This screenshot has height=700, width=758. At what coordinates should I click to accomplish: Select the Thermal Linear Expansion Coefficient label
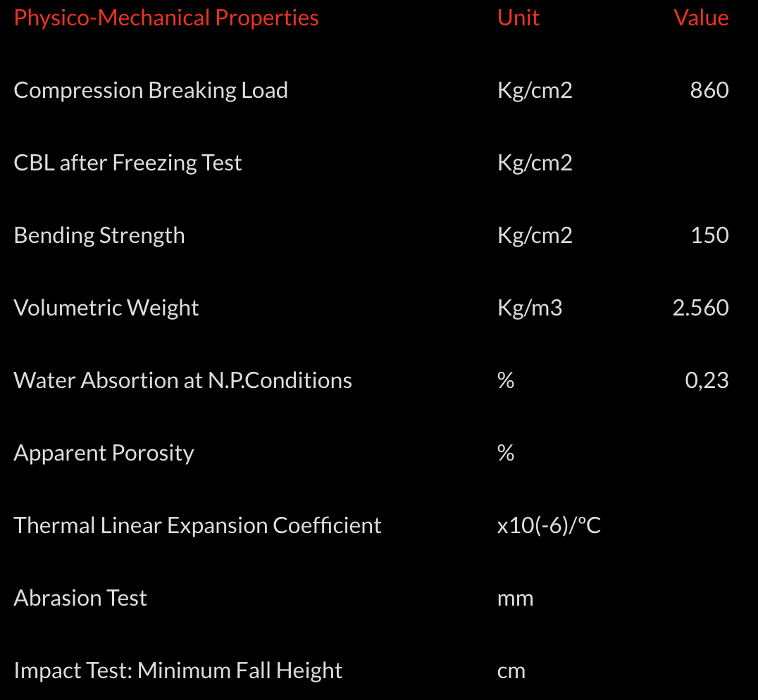pyautogui.click(x=197, y=525)
